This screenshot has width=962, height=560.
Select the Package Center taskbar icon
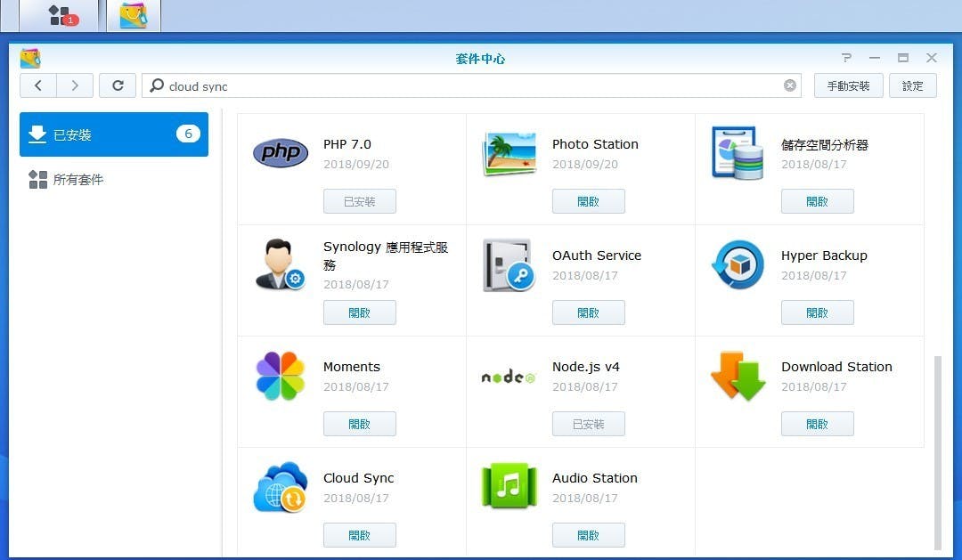coord(133,15)
